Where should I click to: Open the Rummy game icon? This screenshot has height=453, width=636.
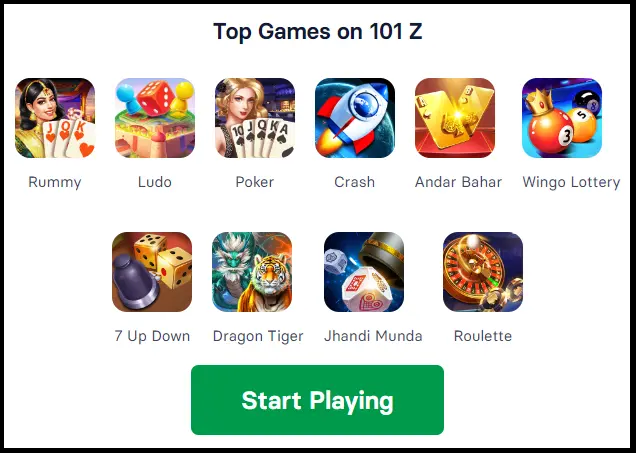[x=55, y=118]
